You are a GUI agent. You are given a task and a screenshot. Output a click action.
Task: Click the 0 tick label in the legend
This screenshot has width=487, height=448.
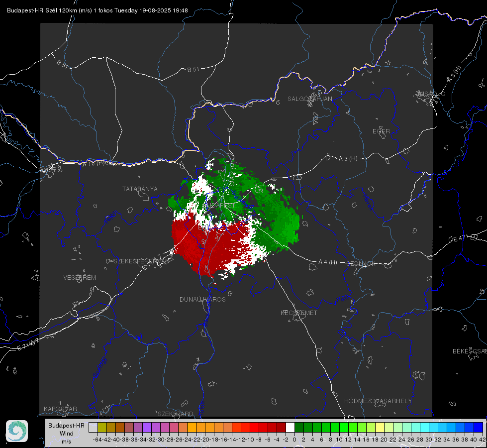(294, 440)
